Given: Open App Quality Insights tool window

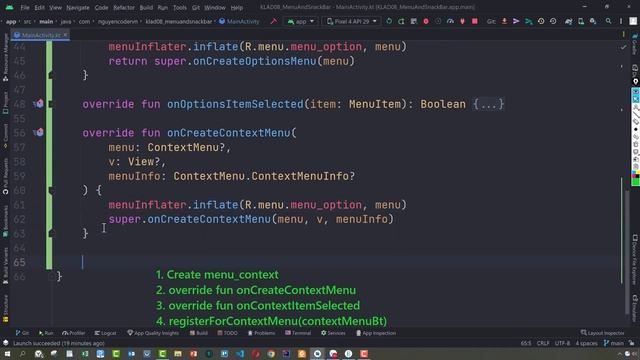Looking at the screenshot, I should tap(153, 333).
